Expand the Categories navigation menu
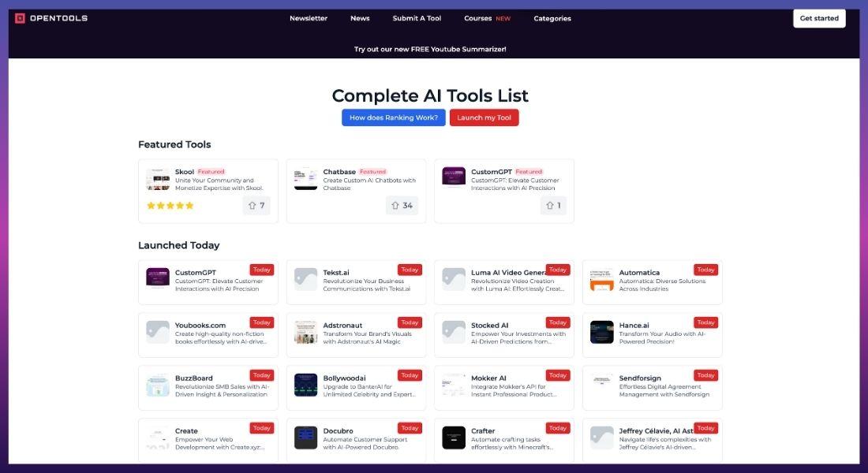The image size is (868, 473). 552,18
